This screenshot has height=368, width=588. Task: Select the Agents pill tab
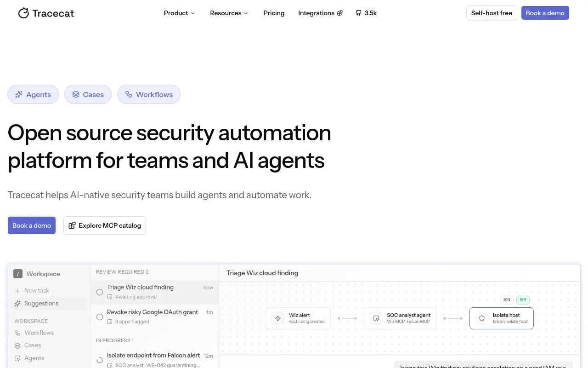pyautogui.click(x=33, y=94)
